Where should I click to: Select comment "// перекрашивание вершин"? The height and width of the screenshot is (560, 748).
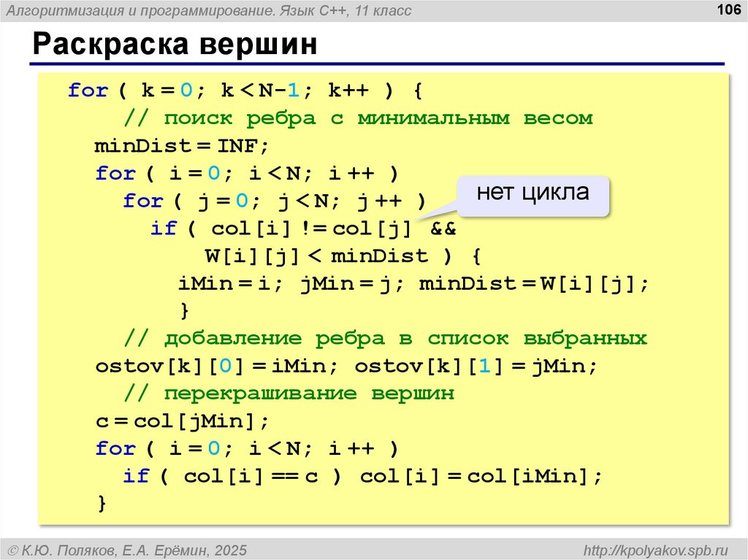pyautogui.click(x=289, y=394)
